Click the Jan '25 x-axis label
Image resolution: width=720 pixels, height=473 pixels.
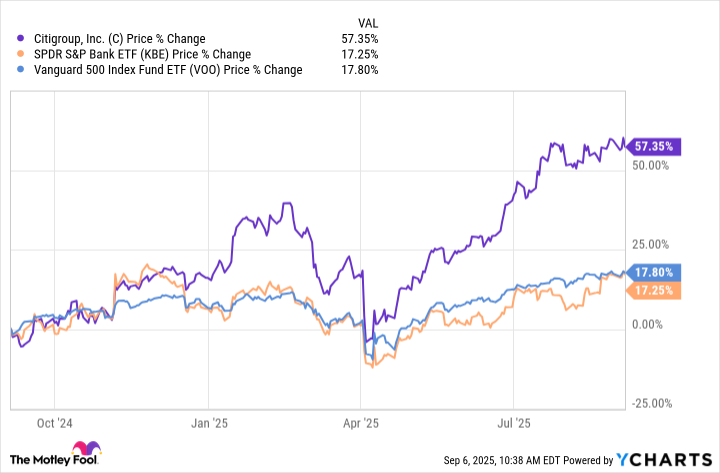pyautogui.click(x=209, y=424)
